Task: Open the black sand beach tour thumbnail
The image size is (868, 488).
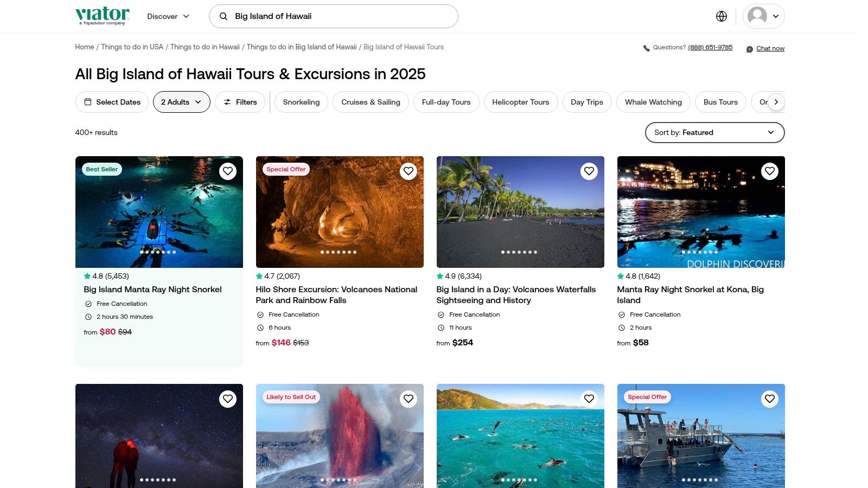Action: click(520, 211)
